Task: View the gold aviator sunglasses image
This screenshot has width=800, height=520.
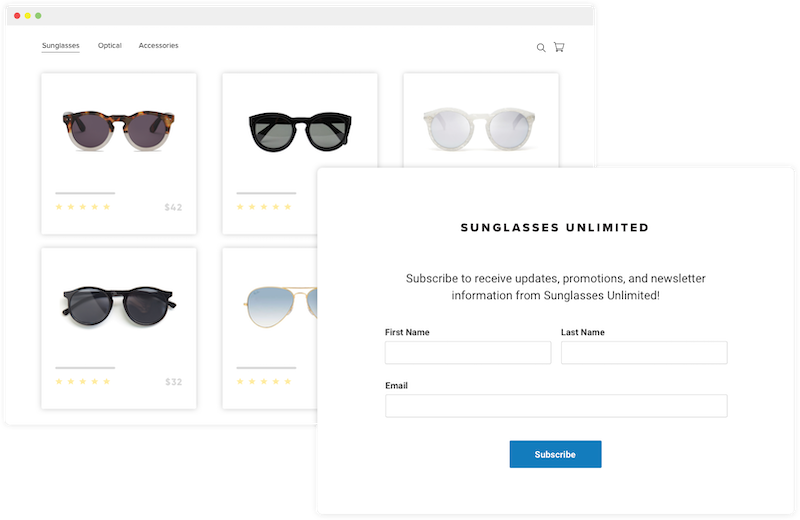Action: [280, 306]
